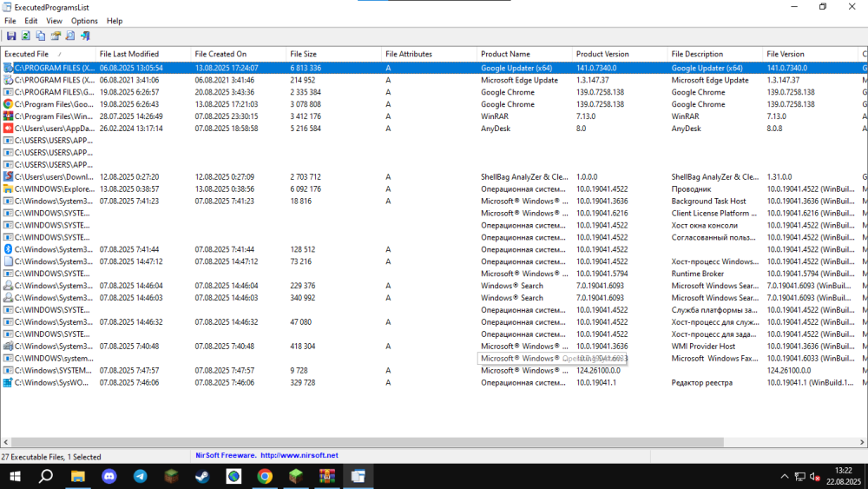Click the horizontal scrollbar right arrow
Screen dimensions: 868x489
coord(862,442)
